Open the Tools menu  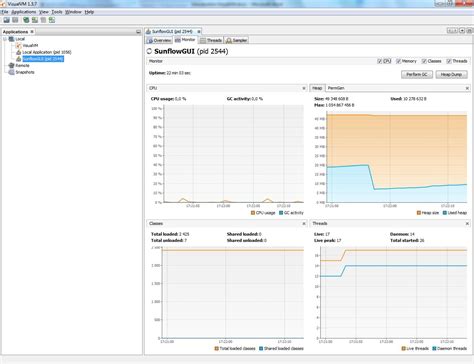click(57, 12)
